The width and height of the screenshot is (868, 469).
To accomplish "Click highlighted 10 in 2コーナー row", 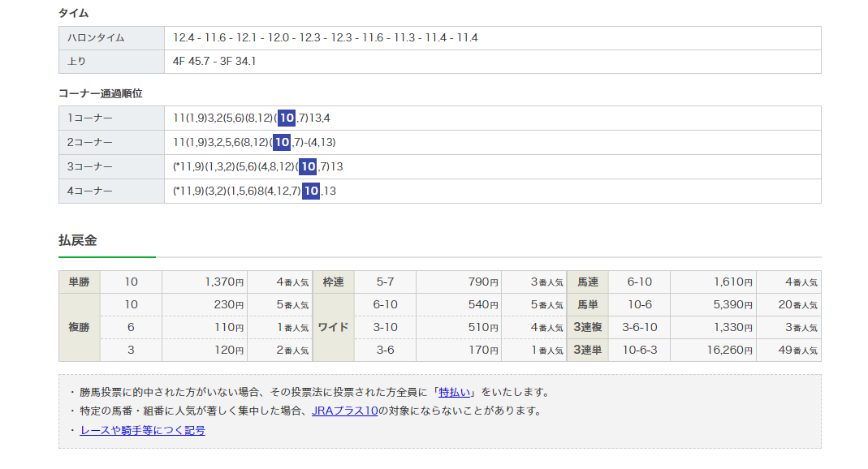I will [281, 143].
